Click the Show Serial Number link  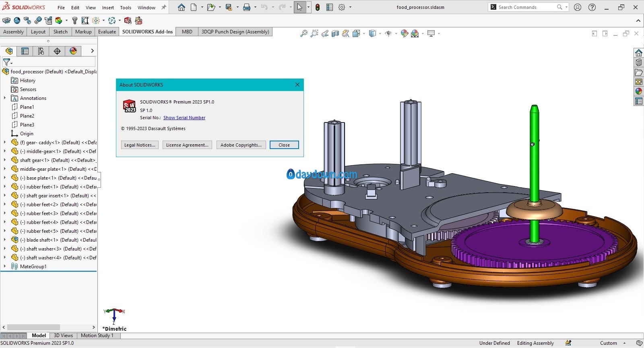pos(184,118)
